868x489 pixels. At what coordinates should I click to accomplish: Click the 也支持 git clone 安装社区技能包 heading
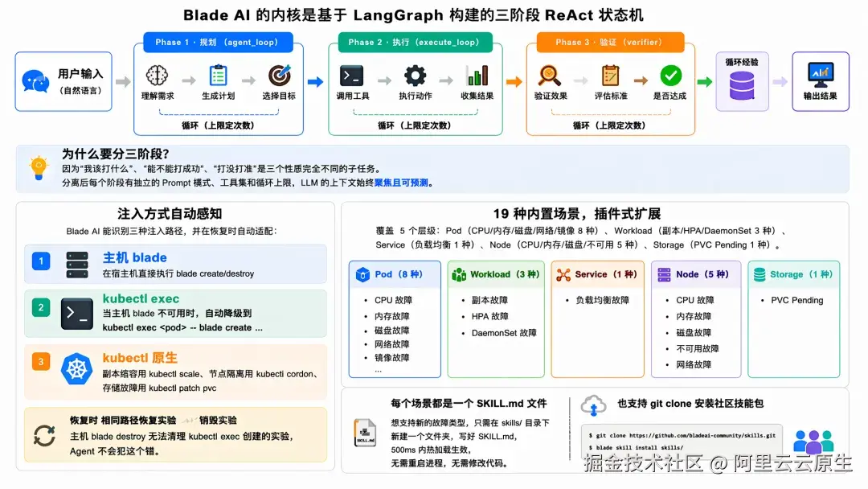click(690, 403)
